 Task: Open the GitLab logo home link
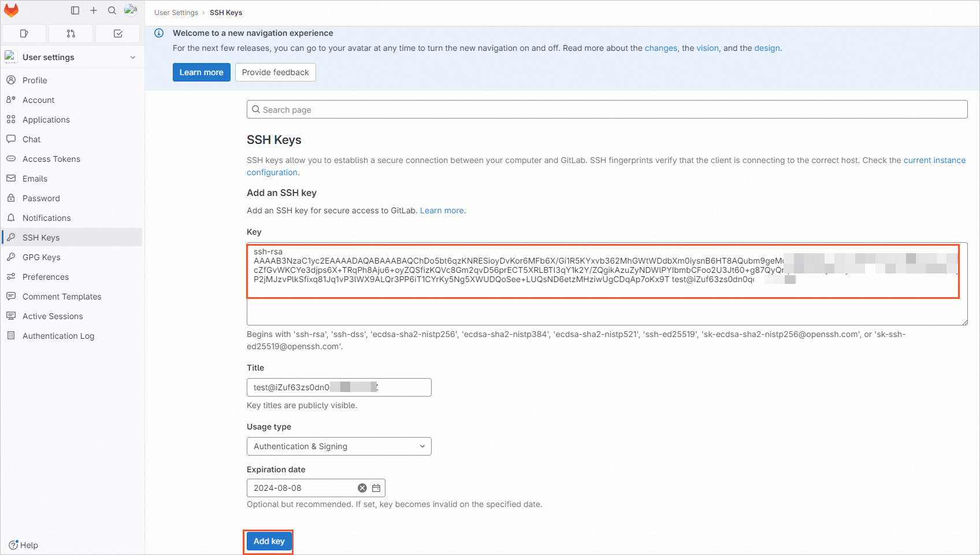12,10
